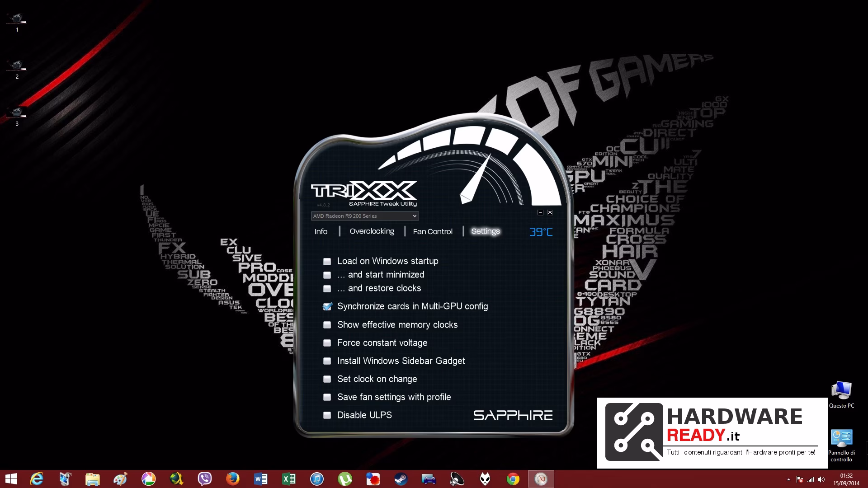
Task: Tick the Disable ULPS checkbox
Action: point(327,415)
